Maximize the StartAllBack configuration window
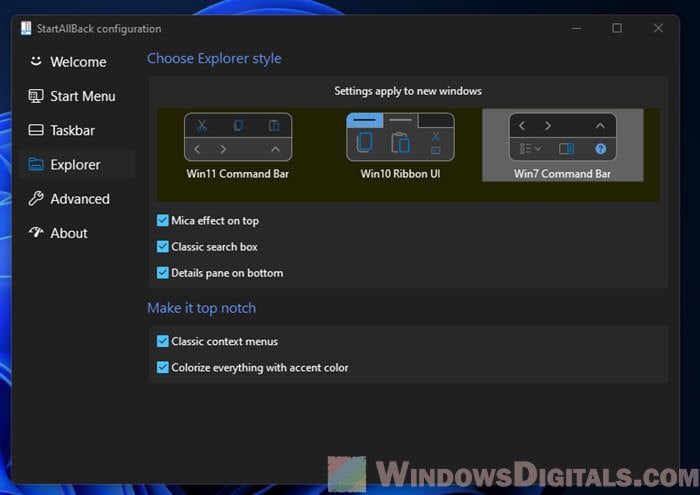 tap(617, 28)
